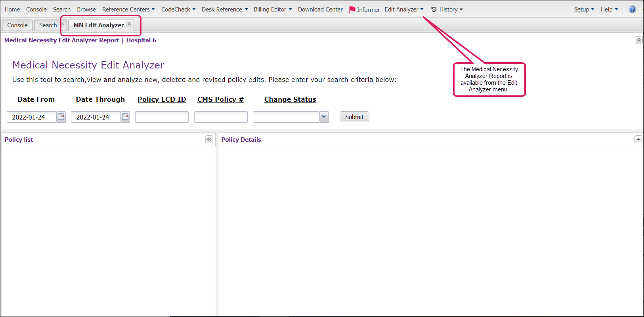644x317 pixels.
Task: Collapse the report header section
Action: (638, 40)
